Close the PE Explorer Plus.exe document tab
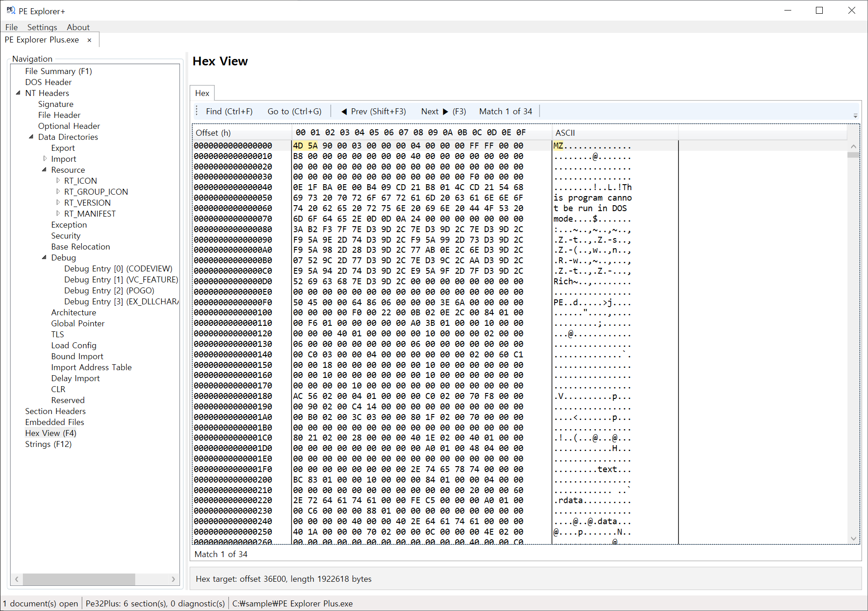 (90, 40)
